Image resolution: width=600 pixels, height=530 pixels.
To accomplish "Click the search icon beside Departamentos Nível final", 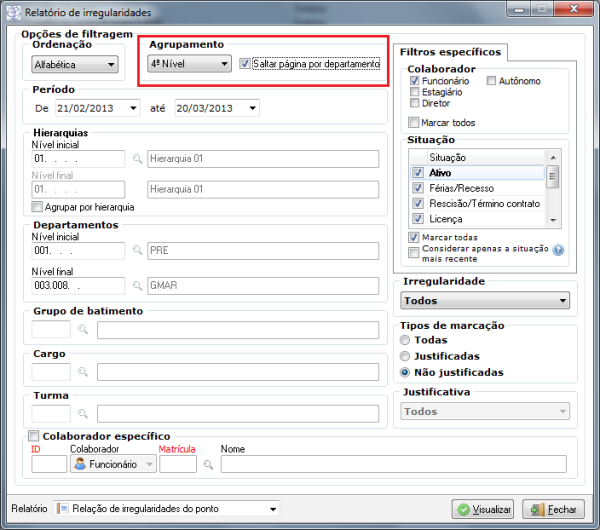I will [137, 286].
